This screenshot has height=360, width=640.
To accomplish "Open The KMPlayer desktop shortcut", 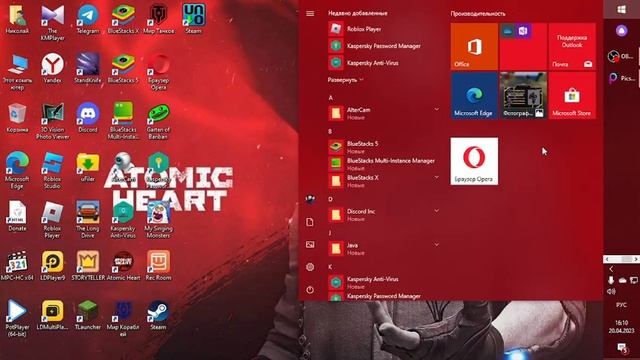I will coord(53,22).
